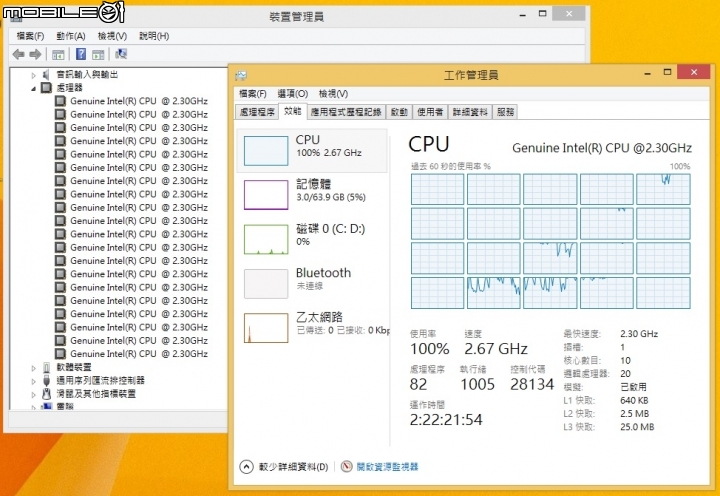The height and width of the screenshot is (496, 720).
Task: Minimize the 工作管理員 window
Action: (647, 73)
